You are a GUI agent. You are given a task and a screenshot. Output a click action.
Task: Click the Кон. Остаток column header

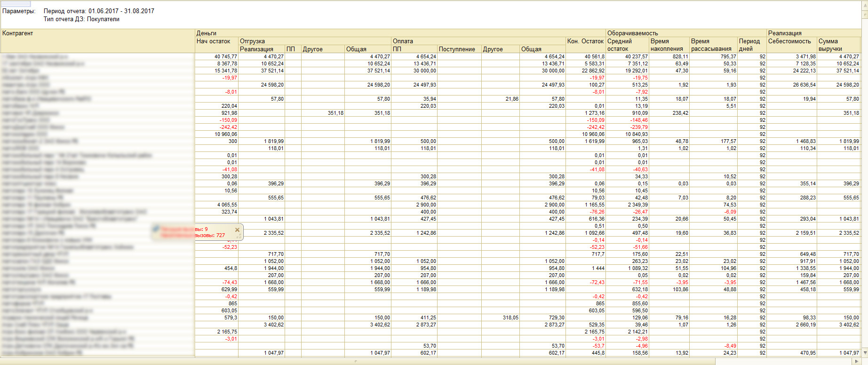(x=585, y=41)
